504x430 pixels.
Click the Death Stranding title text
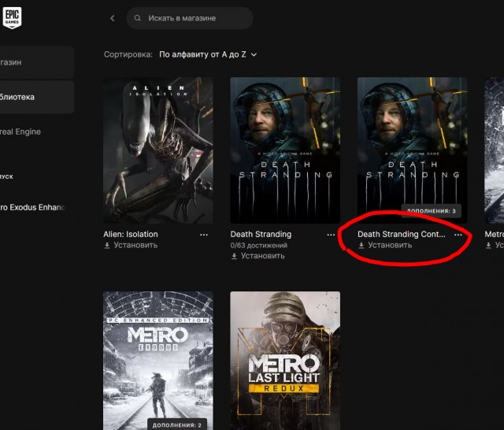click(261, 234)
